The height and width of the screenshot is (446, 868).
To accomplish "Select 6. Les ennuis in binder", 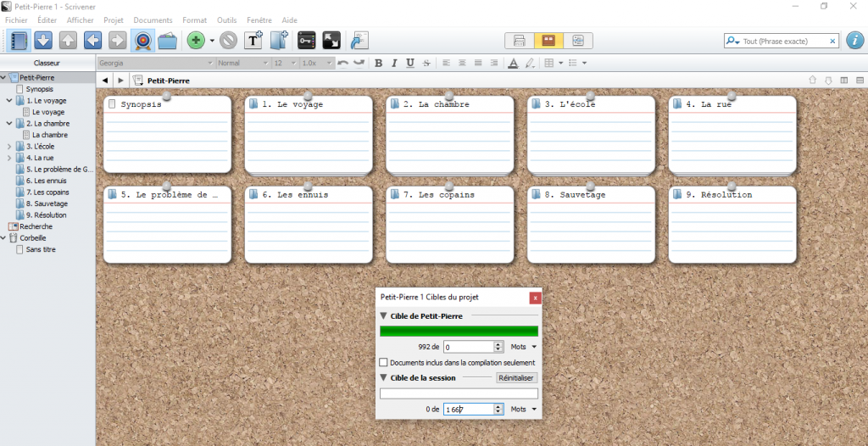I will point(47,181).
